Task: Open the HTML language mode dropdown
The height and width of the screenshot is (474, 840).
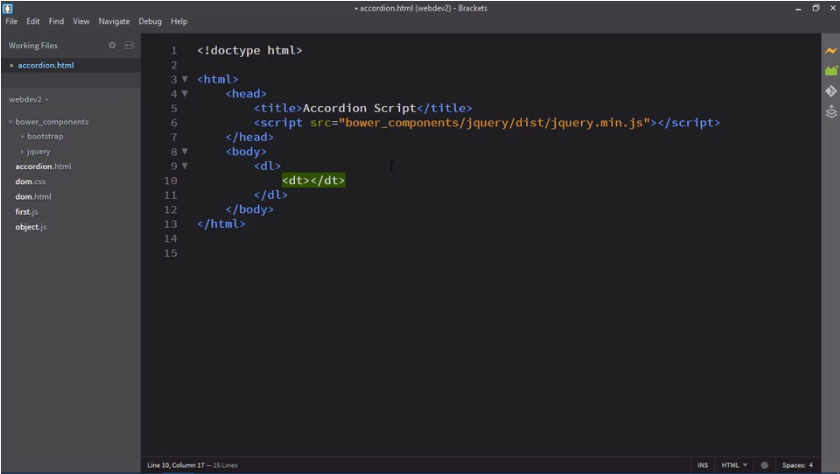Action: tap(734, 465)
